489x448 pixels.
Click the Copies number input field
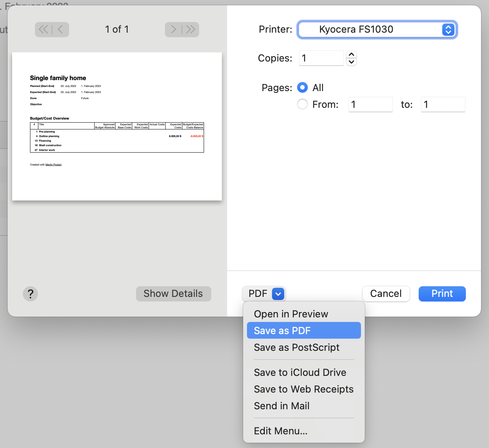pyautogui.click(x=321, y=58)
